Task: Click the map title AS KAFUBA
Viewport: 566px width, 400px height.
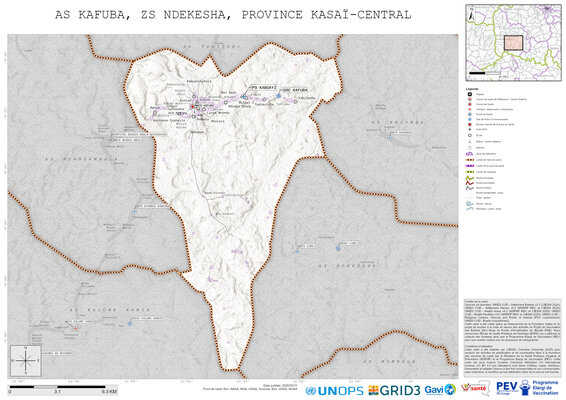Action: [93, 15]
